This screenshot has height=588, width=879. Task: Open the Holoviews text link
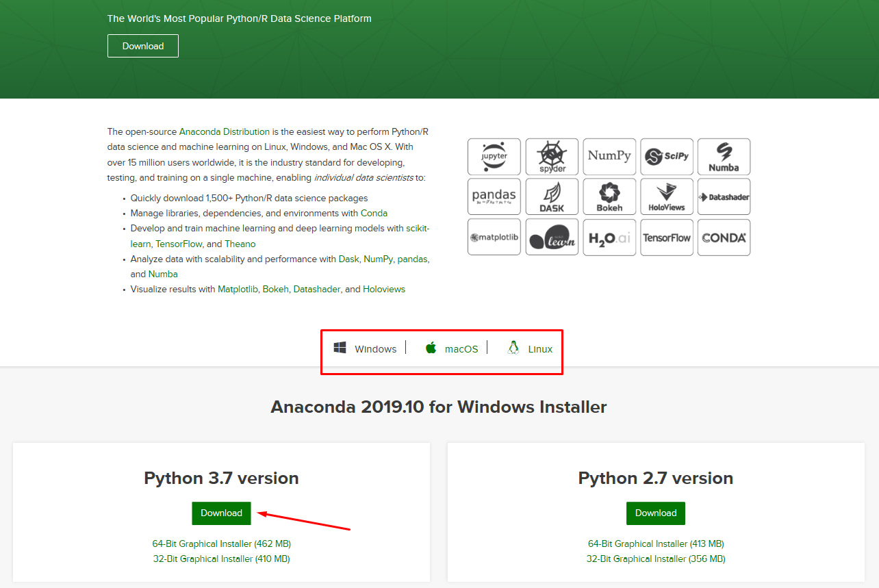pos(384,289)
